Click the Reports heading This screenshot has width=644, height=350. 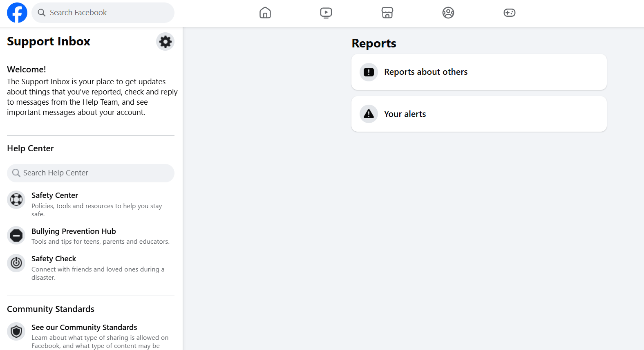[374, 43]
